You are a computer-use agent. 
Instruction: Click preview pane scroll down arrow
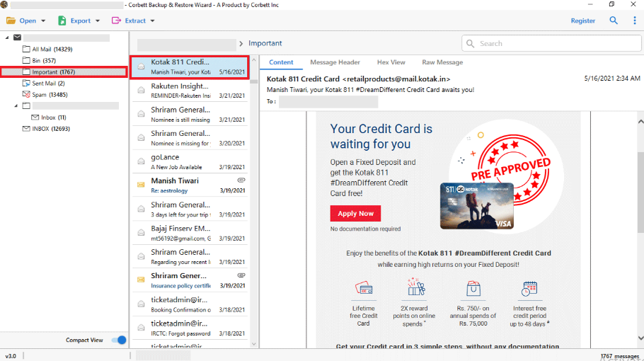[x=640, y=338]
